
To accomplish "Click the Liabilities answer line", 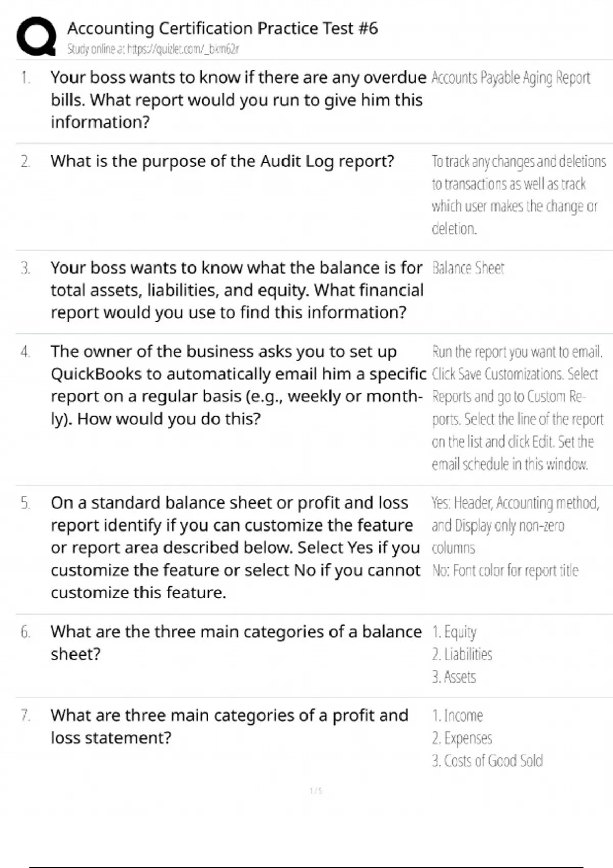I will click(462, 655).
